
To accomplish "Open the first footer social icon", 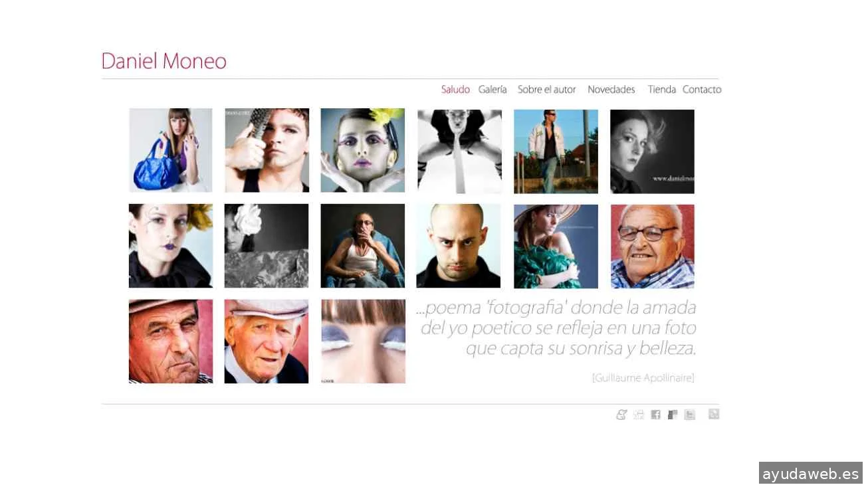I will coord(621,415).
